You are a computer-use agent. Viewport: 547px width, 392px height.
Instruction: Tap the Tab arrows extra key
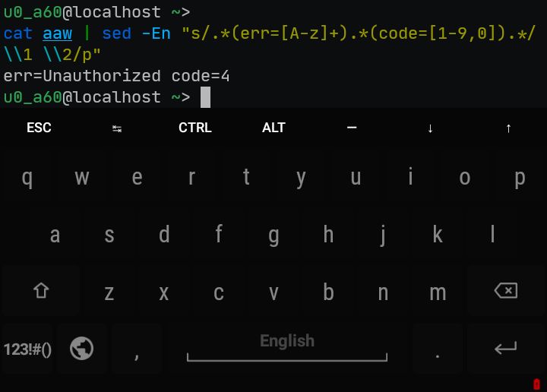(117, 128)
